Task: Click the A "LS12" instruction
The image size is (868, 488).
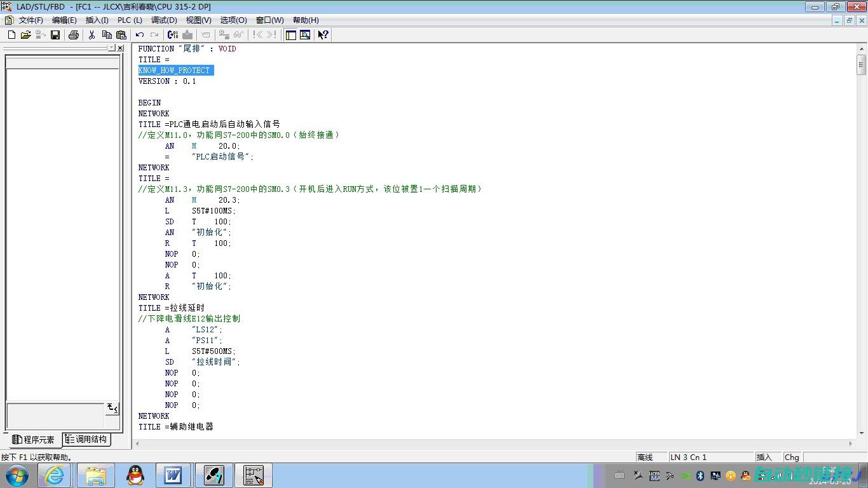Action: pyautogui.click(x=194, y=330)
